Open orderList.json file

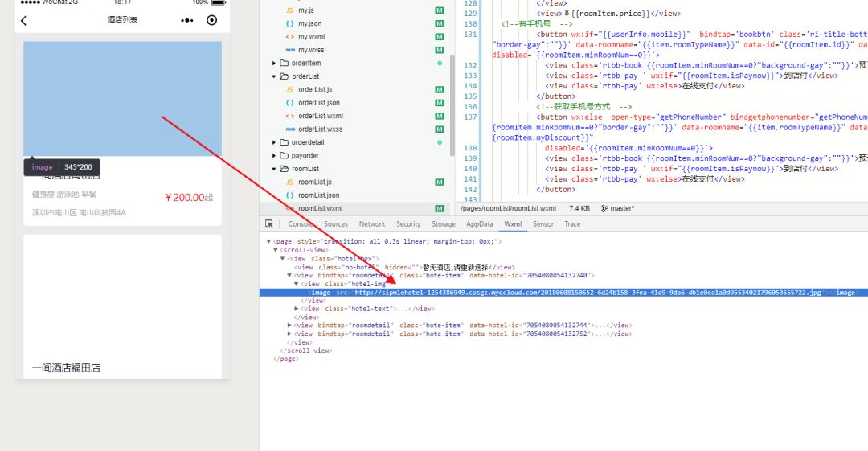pyautogui.click(x=319, y=103)
